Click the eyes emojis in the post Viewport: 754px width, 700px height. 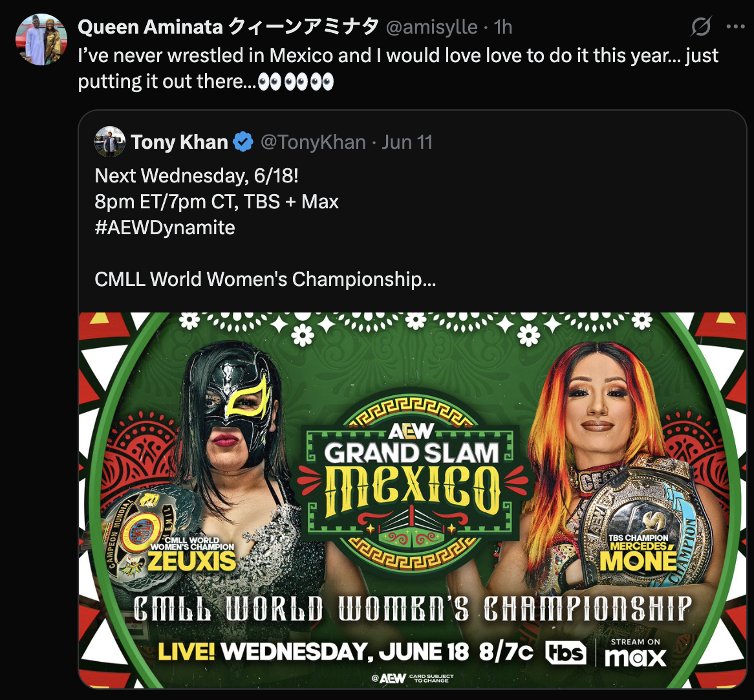tap(296, 82)
